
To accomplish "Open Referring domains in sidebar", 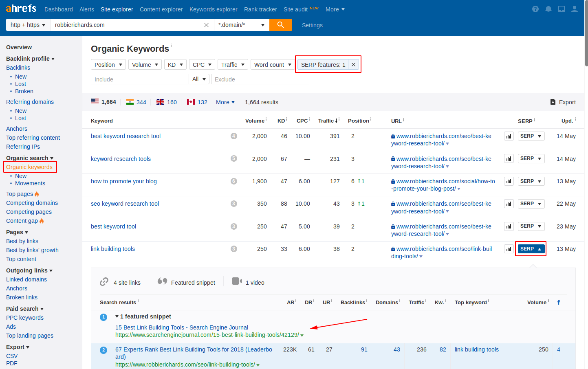I will 30,102.
